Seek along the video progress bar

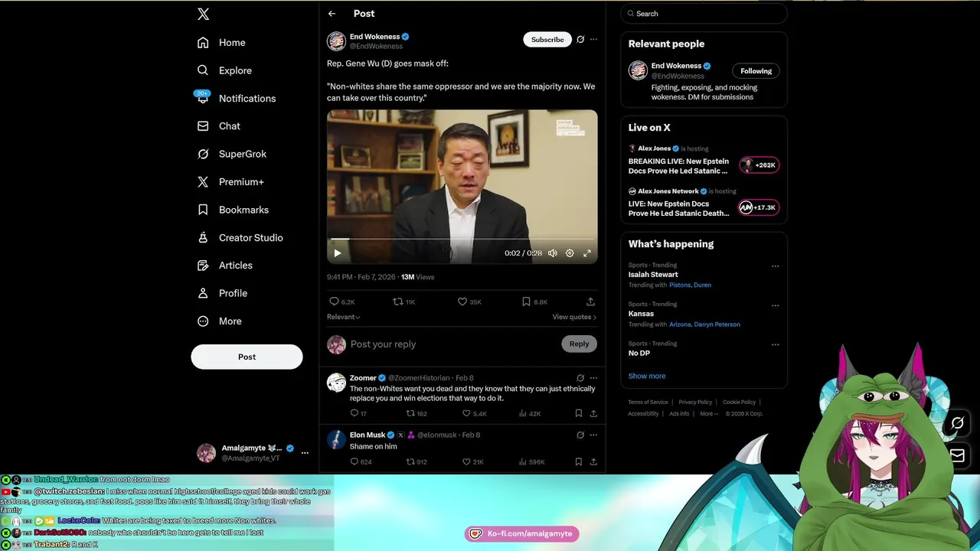coord(462,240)
